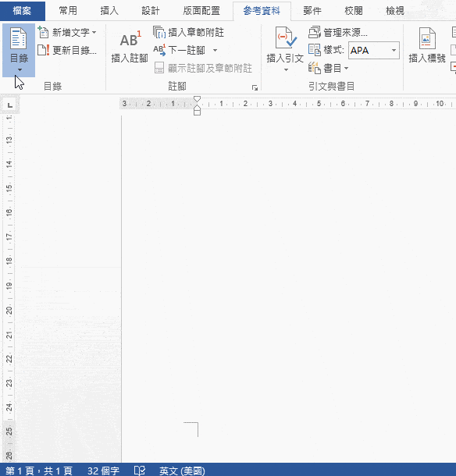Open the 下一註腳 dropdown arrow
Screen dimensions: 456x476
pyautogui.click(x=215, y=50)
